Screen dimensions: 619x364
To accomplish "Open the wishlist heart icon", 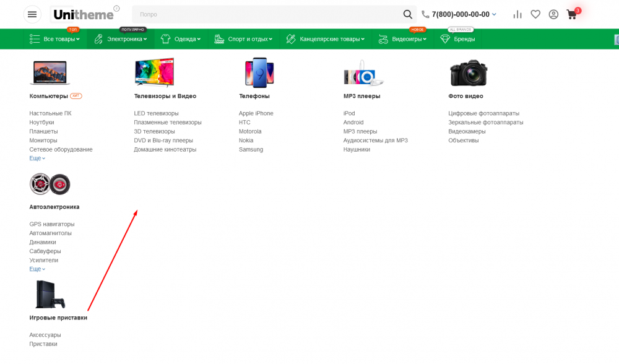I will coord(535,14).
